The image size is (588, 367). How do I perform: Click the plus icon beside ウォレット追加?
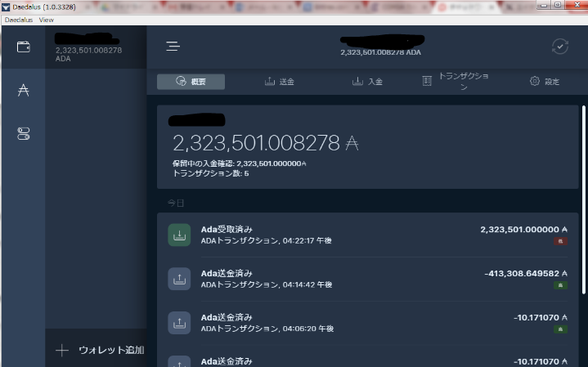[x=62, y=351]
